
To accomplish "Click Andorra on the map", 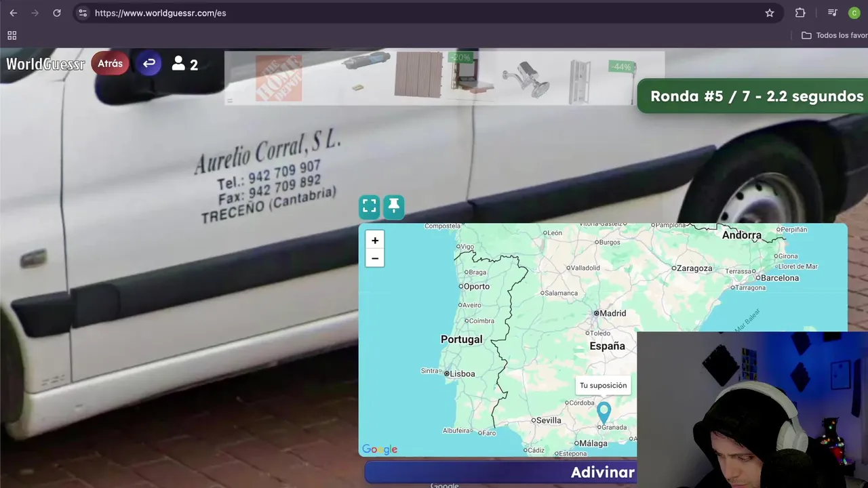I will coord(742,235).
